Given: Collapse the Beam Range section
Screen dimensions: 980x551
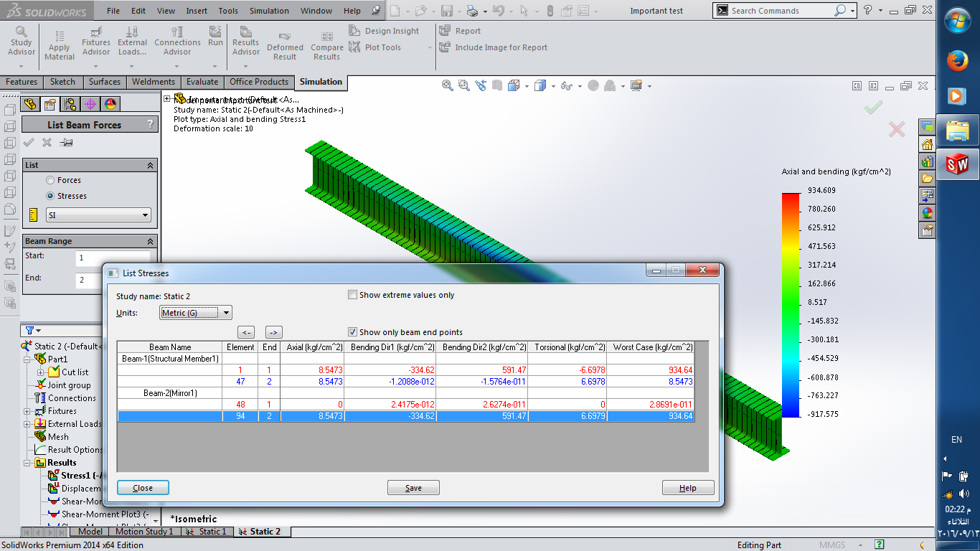Looking at the screenshot, I should [151, 242].
